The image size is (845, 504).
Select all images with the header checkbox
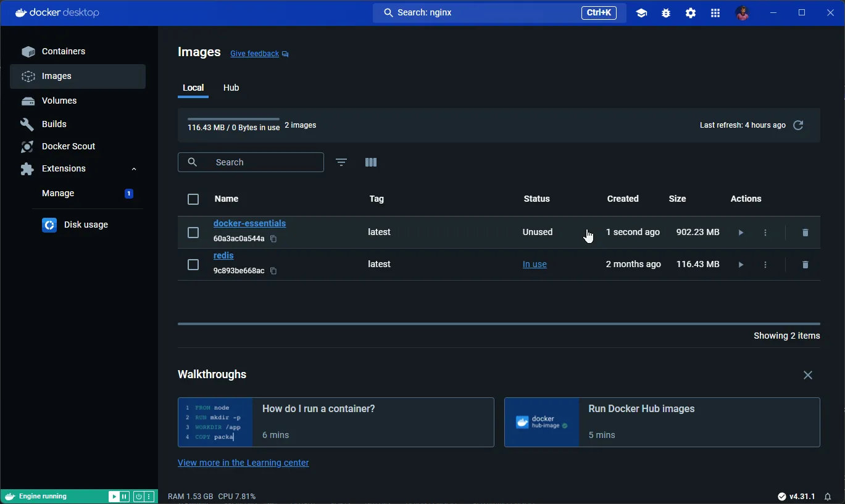pos(193,199)
